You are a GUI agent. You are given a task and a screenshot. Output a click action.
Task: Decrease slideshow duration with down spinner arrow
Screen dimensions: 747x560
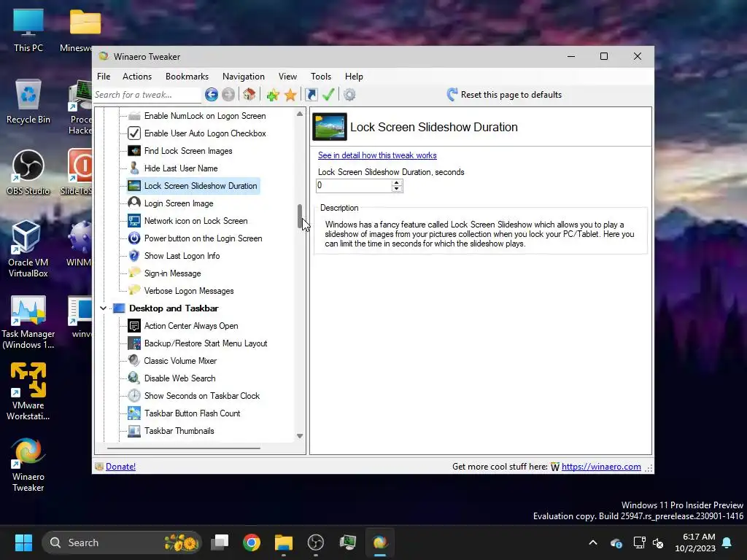click(x=396, y=189)
